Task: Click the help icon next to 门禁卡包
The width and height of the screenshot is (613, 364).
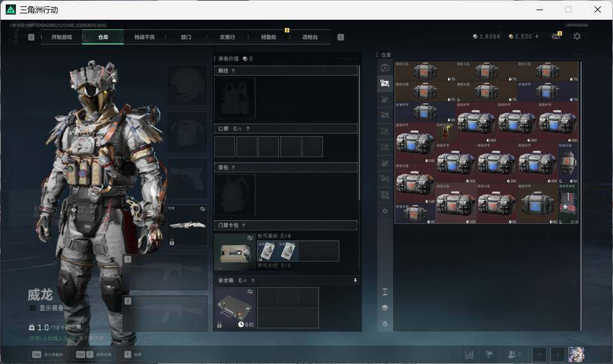Action: point(243,225)
